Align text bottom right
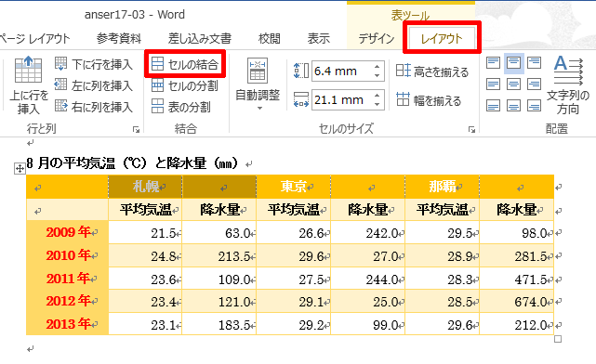Viewport: 596px width, 364px height. point(534,106)
